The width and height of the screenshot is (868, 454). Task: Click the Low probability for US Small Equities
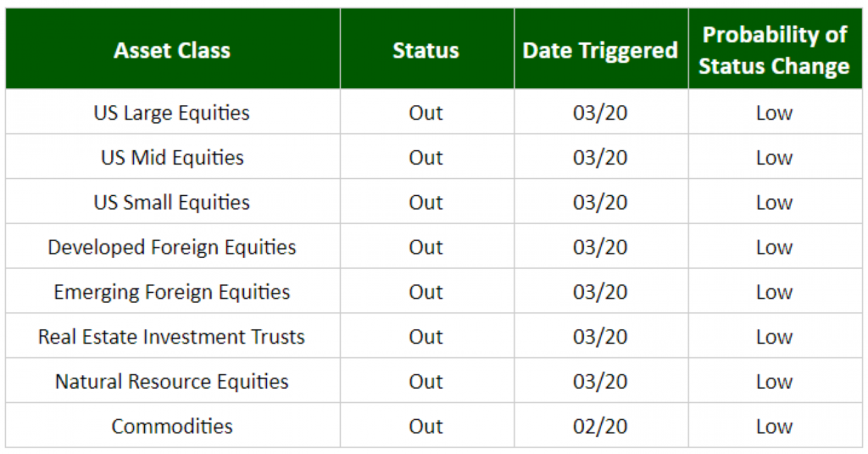pyautogui.click(x=774, y=202)
